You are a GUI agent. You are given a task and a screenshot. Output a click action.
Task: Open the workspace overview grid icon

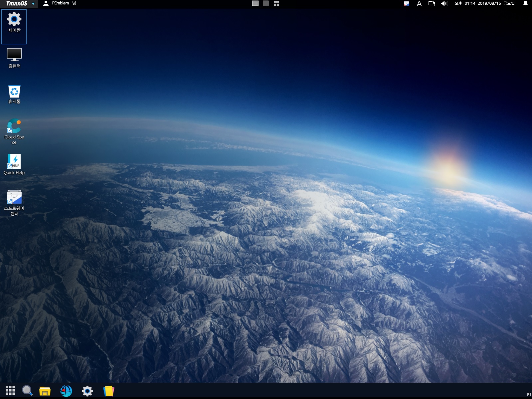[276, 3]
